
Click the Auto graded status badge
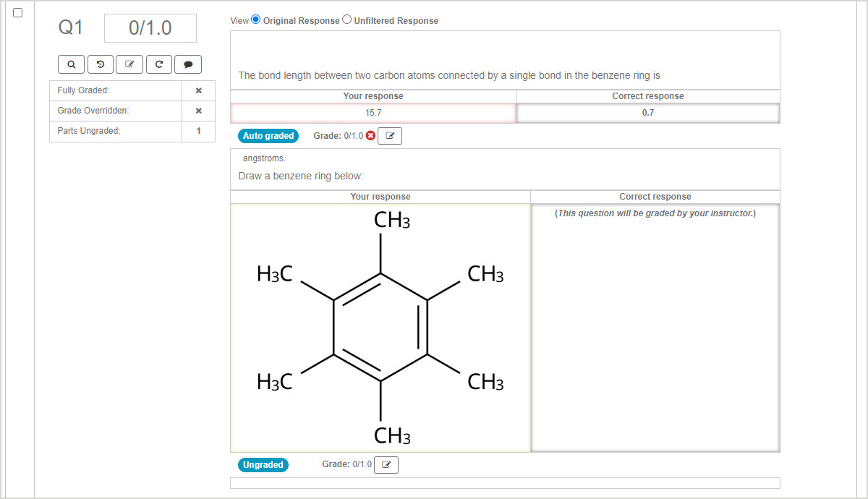(x=268, y=135)
